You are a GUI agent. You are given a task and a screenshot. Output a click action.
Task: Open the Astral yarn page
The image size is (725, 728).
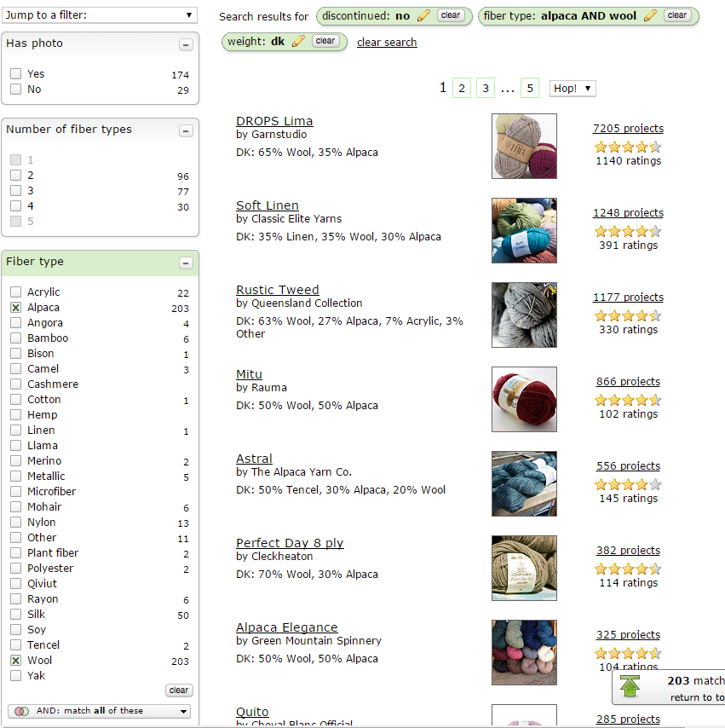[254, 459]
